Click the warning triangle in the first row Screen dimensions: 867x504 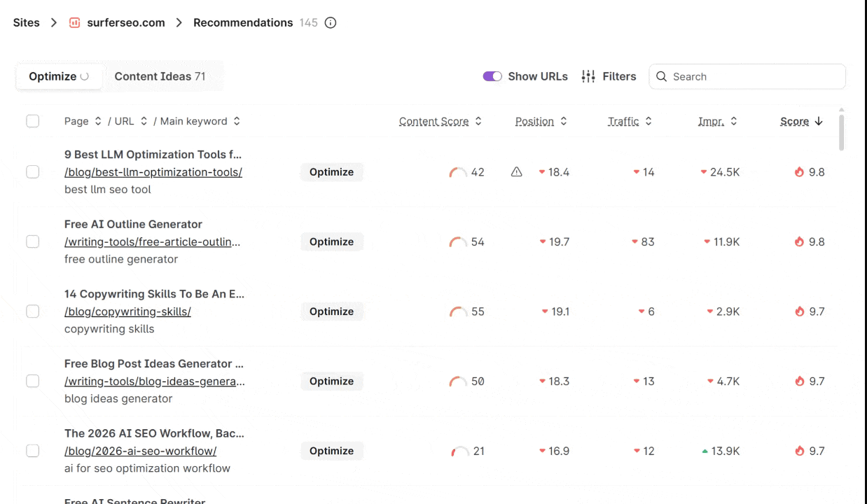click(517, 172)
